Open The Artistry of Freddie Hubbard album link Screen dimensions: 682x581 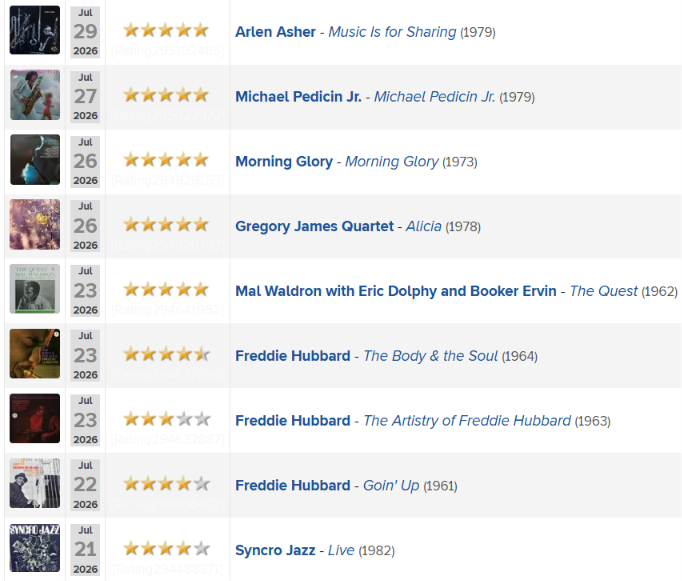(x=467, y=421)
